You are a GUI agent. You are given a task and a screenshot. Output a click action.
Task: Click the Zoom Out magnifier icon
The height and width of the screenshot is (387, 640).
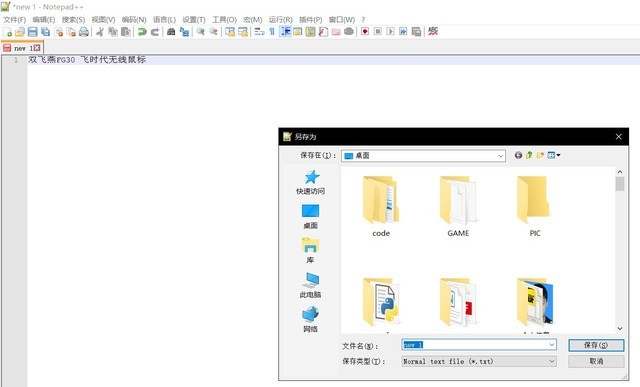pyautogui.click(x=213, y=32)
